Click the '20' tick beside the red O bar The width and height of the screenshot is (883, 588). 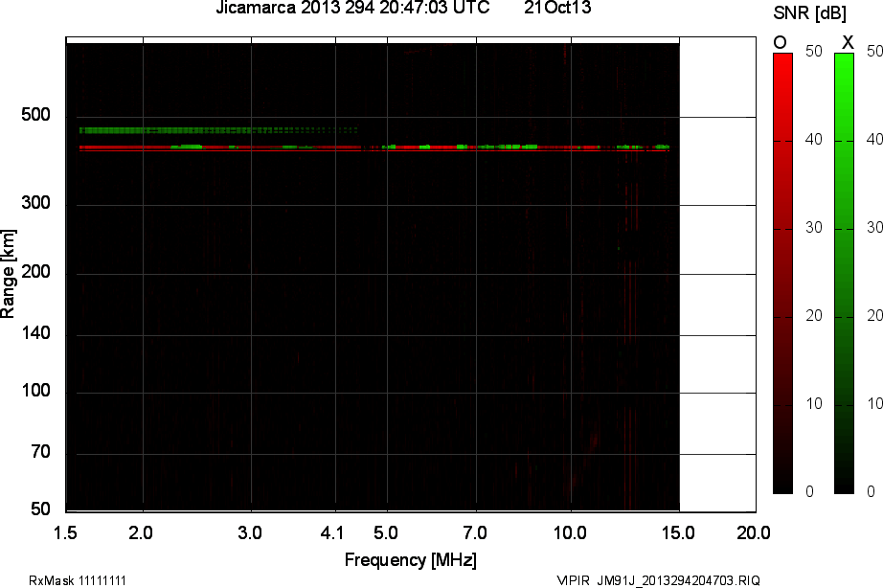click(x=814, y=315)
